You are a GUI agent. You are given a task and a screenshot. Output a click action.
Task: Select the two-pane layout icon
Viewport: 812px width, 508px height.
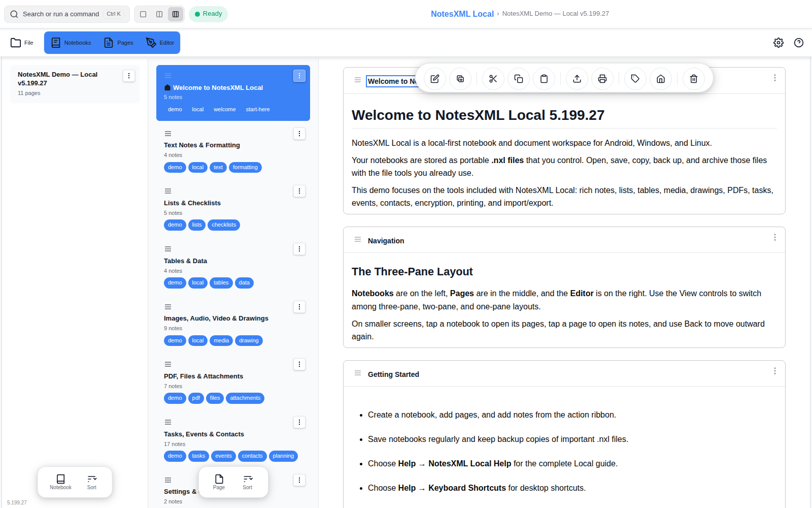pos(159,14)
